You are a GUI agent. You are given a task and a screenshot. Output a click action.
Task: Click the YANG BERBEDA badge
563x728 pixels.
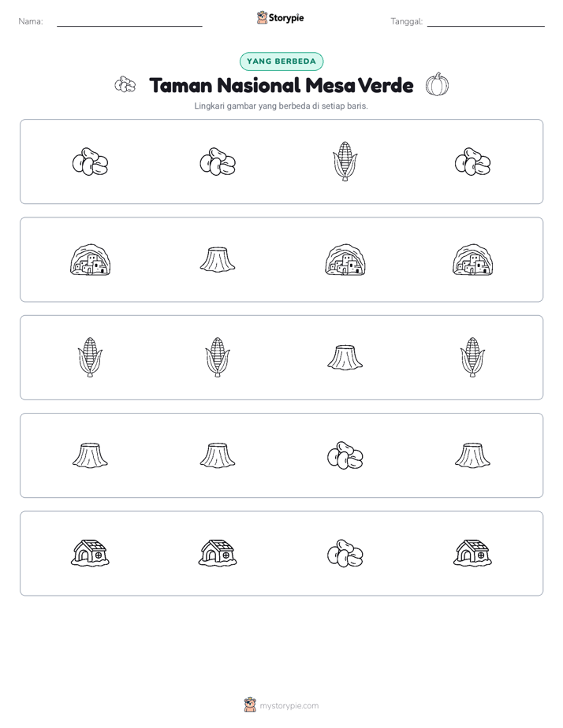[x=281, y=61]
